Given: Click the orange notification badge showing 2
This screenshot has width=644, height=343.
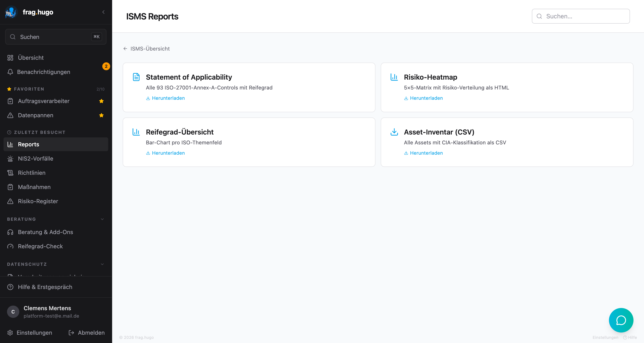Looking at the screenshot, I should 106,66.
